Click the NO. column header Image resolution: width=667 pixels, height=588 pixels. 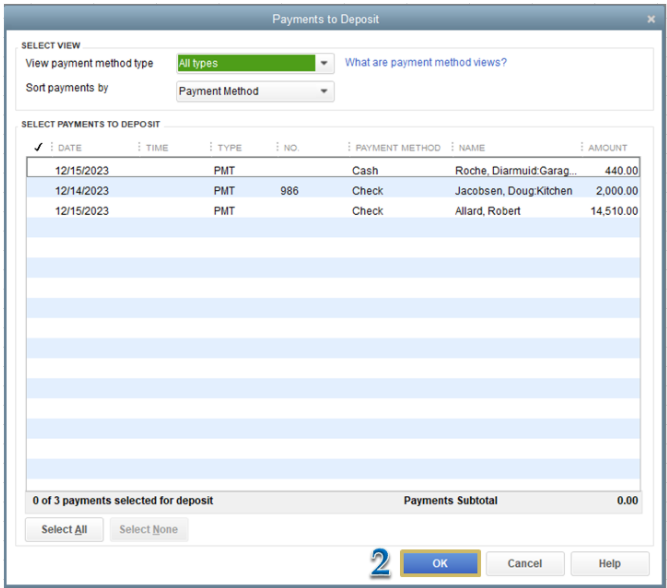click(x=291, y=148)
